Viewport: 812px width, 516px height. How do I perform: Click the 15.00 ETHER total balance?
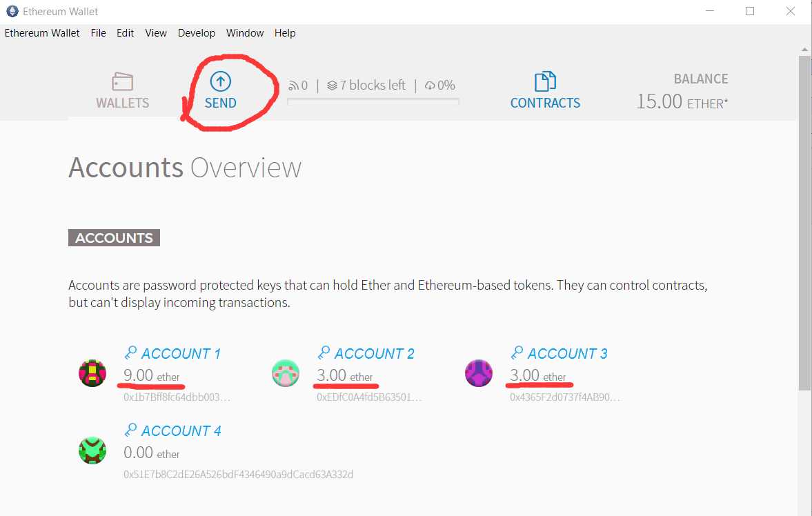(x=682, y=101)
